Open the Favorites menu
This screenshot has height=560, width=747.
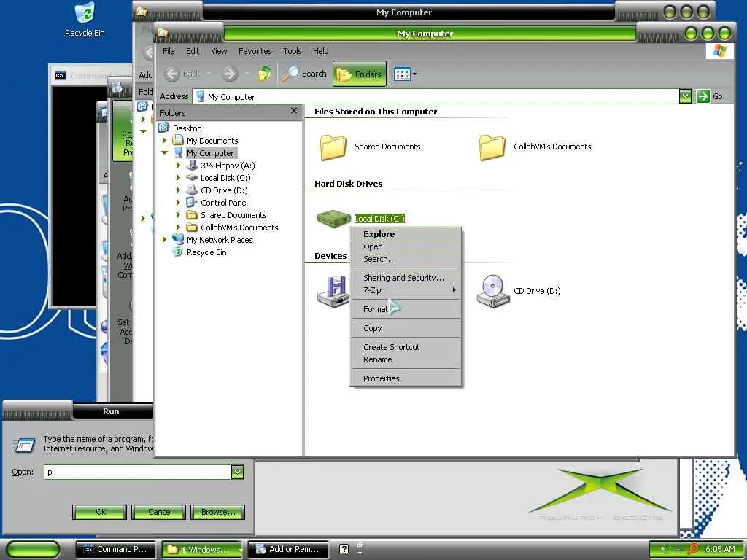tap(255, 51)
